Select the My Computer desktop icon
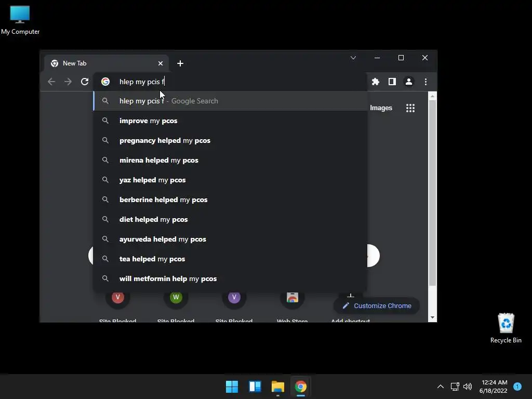532x399 pixels. click(x=20, y=20)
